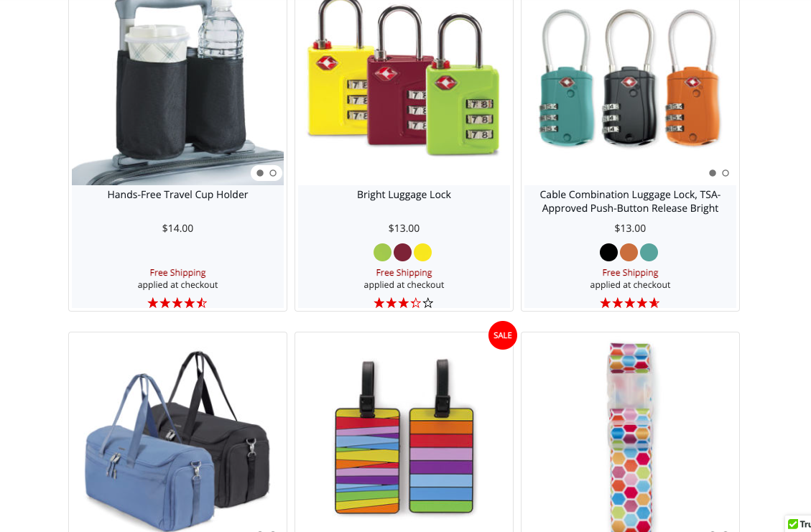Choose orange Cable Combination Lock color
The height and width of the screenshot is (532, 811).
(629, 252)
